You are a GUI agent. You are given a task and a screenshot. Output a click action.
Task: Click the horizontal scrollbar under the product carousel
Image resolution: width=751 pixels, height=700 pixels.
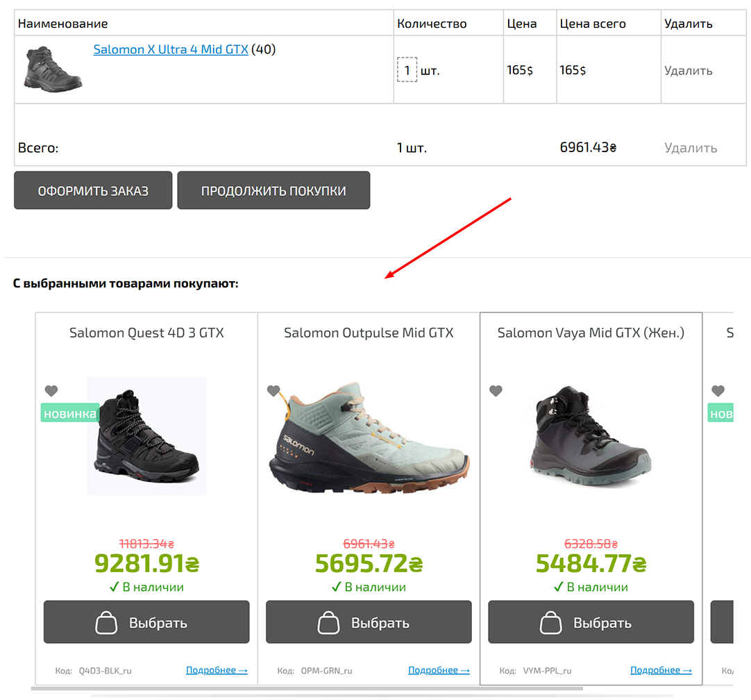point(278,689)
